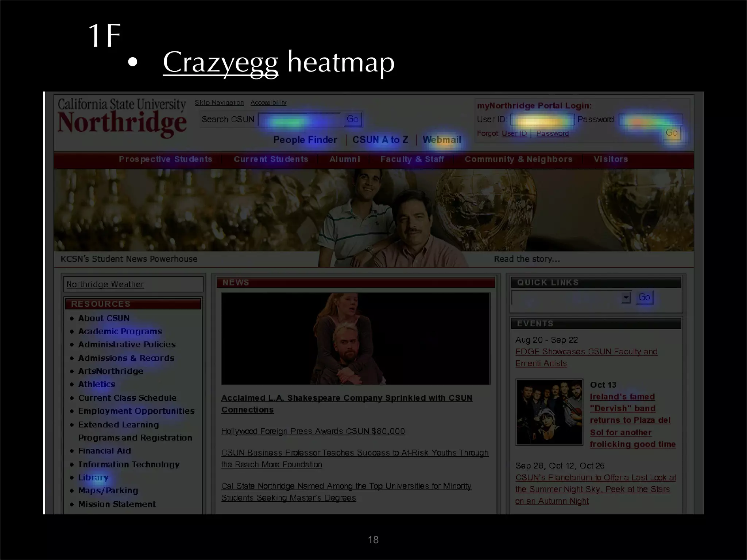This screenshot has width=747, height=560.
Task: Open the Library link
Action: coord(93,478)
